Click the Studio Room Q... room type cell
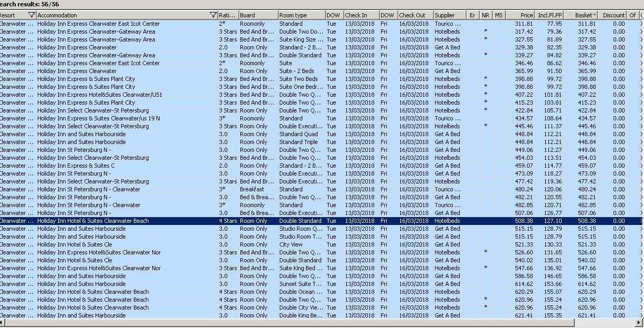This screenshot has height=328, width=644. [x=301, y=229]
